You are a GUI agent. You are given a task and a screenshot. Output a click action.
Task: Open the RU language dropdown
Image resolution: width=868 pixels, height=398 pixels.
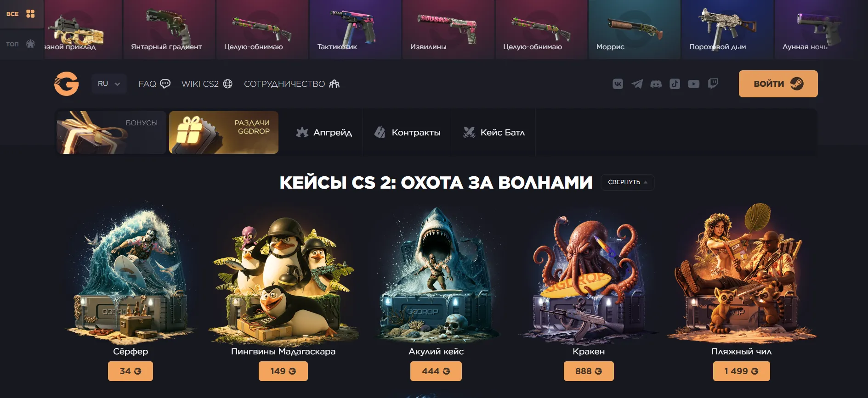[x=109, y=84]
